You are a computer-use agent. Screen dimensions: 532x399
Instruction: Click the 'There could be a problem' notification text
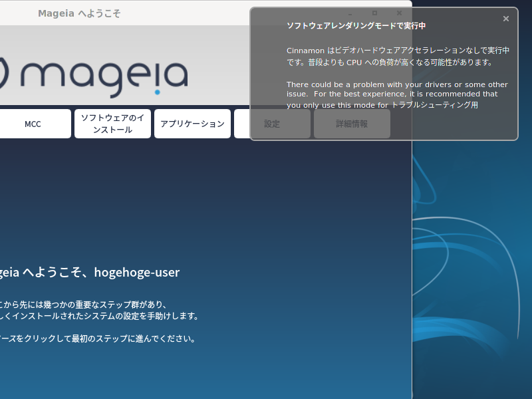[397, 94]
